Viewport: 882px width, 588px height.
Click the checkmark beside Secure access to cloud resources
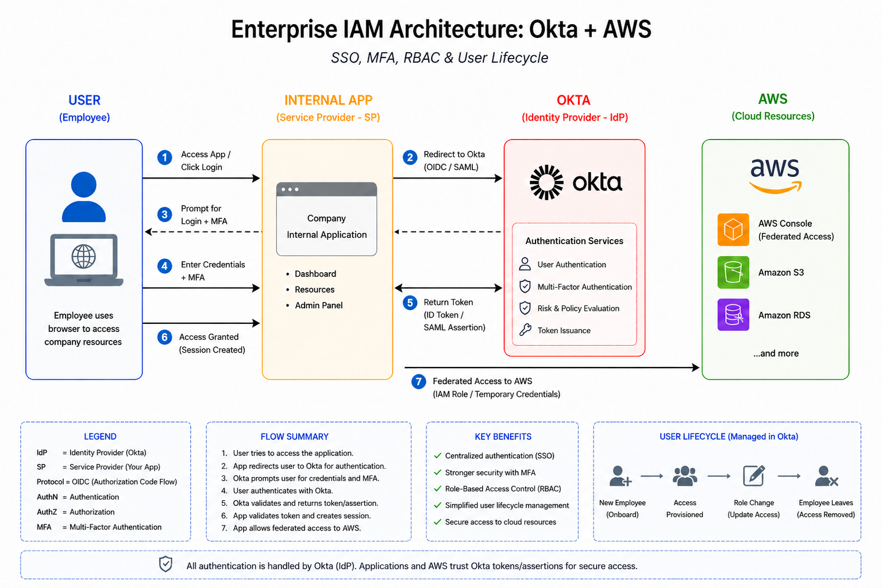click(438, 522)
